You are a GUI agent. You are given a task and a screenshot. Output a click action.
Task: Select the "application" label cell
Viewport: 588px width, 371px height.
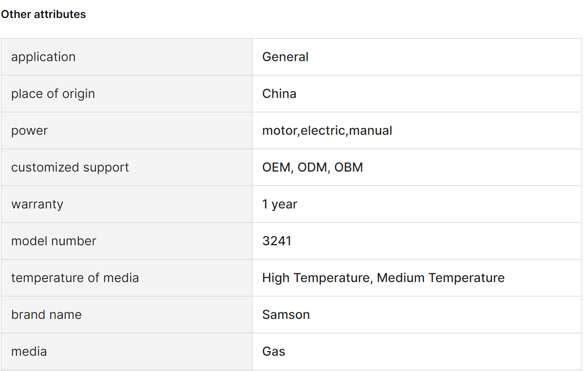pos(43,57)
